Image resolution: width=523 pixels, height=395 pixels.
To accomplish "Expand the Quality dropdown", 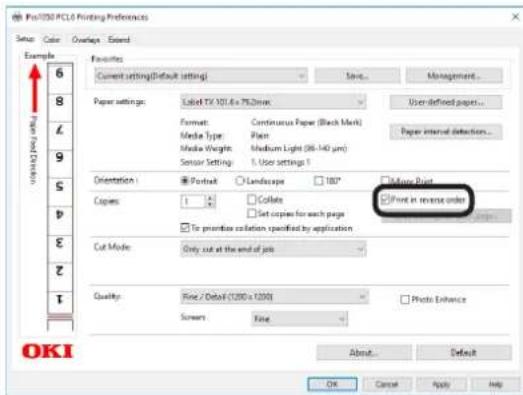I will (x=275, y=297).
